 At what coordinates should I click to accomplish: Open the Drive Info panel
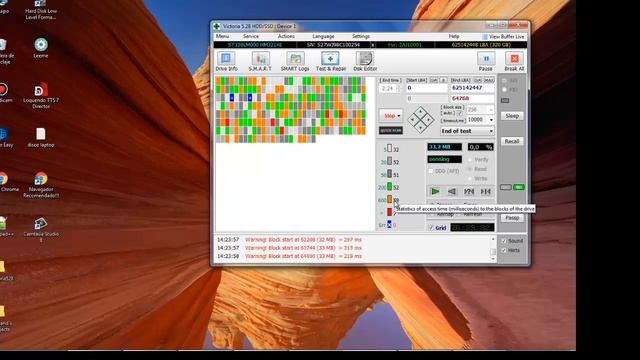(226, 62)
